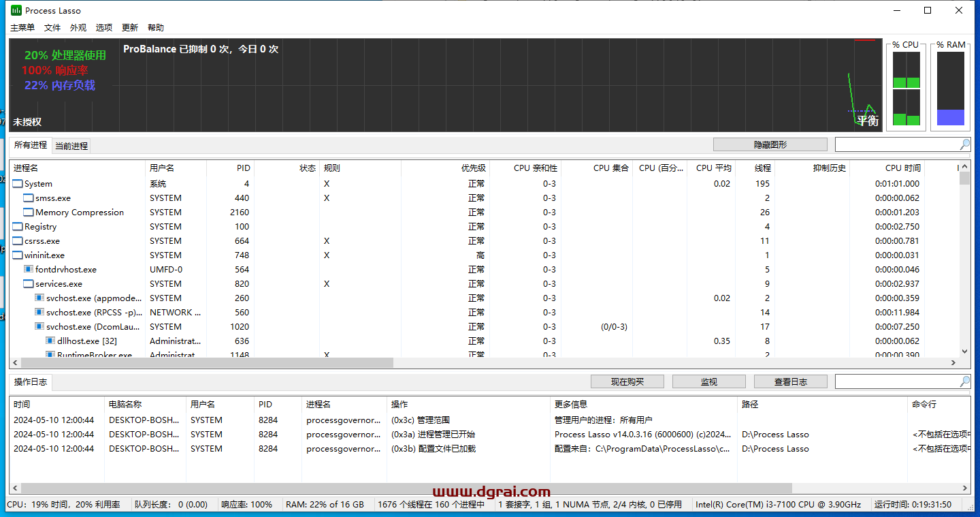980x517 pixels.
Task: Sort by the 优先级 column header
Action: point(446,168)
